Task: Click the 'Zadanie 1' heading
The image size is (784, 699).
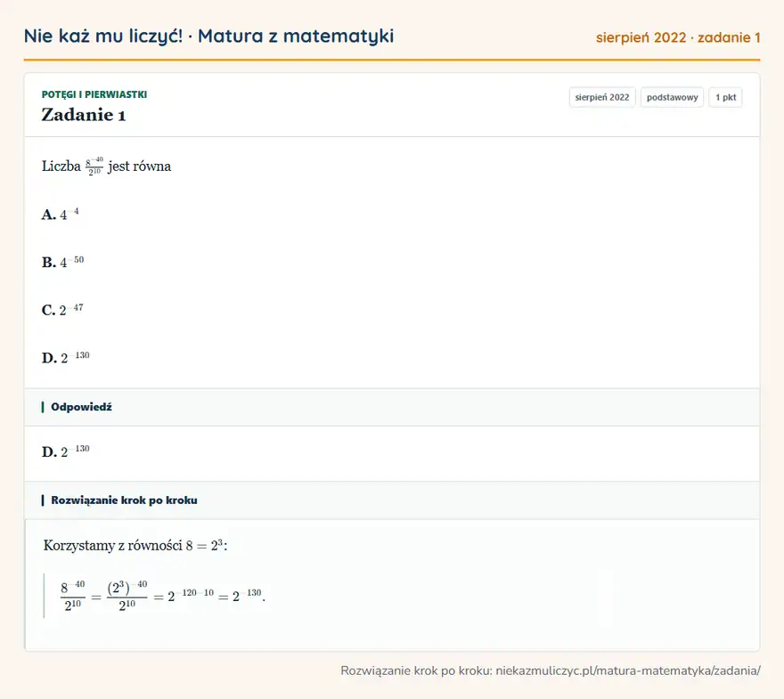Action: (84, 115)
